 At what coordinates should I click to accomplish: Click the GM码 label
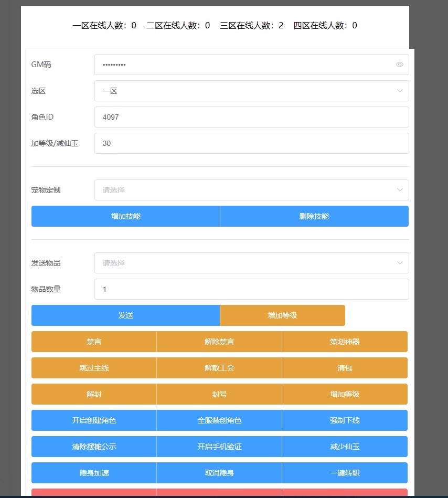point(41,65)
